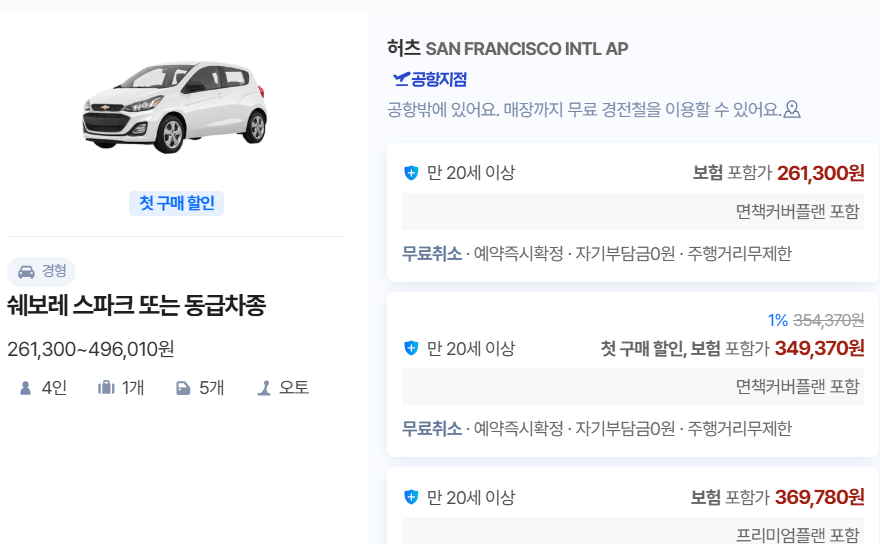Click 만 20세 이상 in the 261,300원 card
The height and width of the screenshot is (544, 880).
(470, 173)
